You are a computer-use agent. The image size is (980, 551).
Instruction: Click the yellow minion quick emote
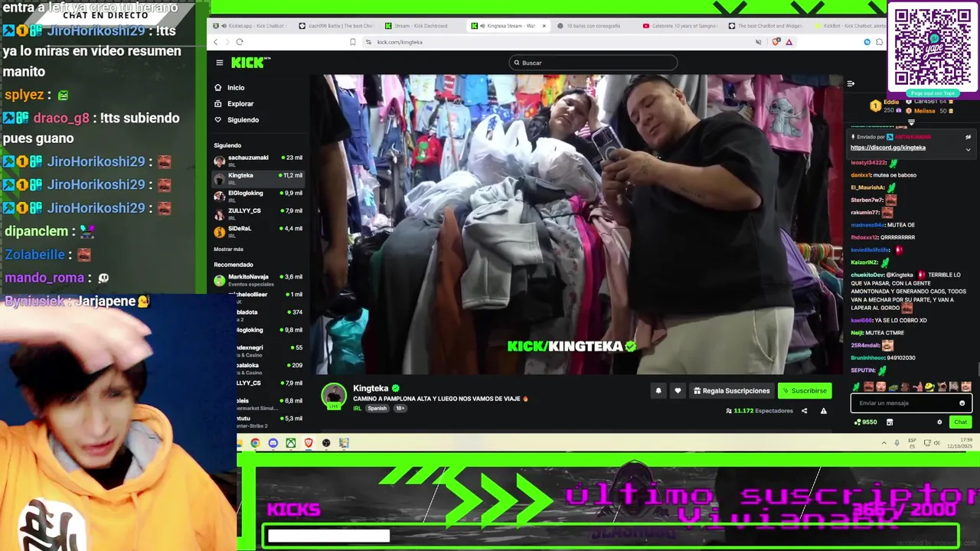pos(929,386)
